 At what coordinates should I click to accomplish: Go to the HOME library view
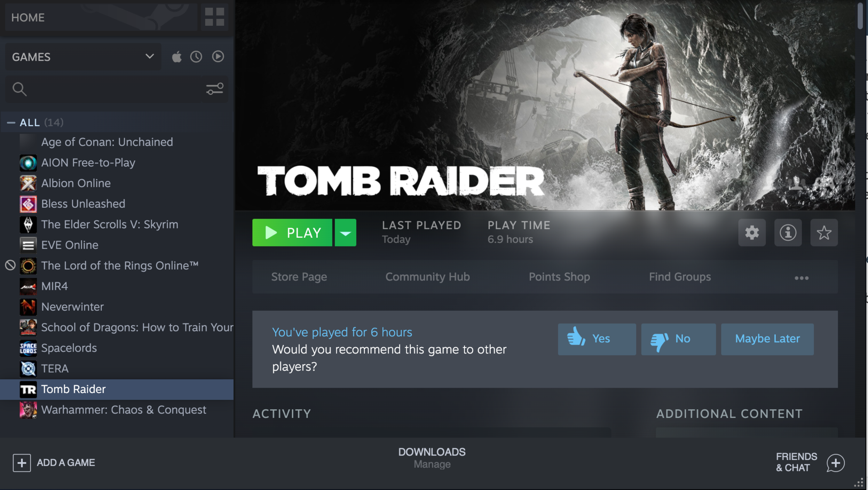coord(101,18)
